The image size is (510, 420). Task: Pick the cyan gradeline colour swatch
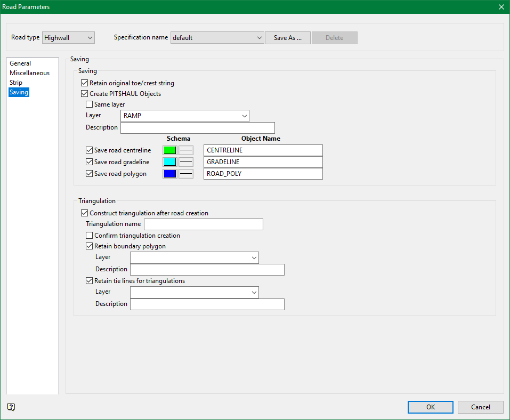(170, 162)
